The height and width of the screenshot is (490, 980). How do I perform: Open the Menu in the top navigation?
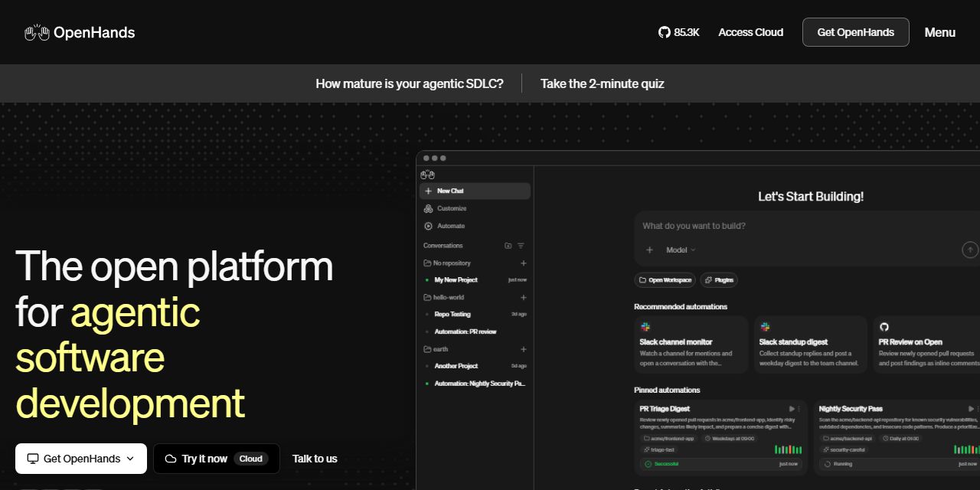point(939,32)
